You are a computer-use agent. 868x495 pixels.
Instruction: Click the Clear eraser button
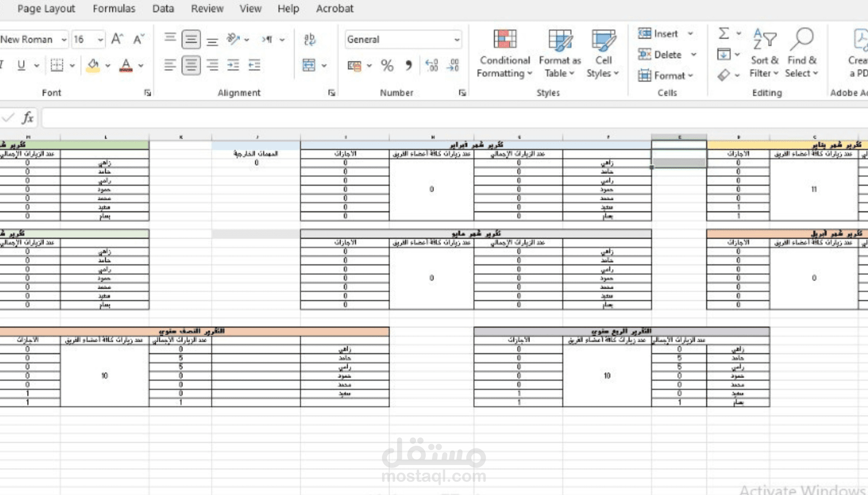724,75
